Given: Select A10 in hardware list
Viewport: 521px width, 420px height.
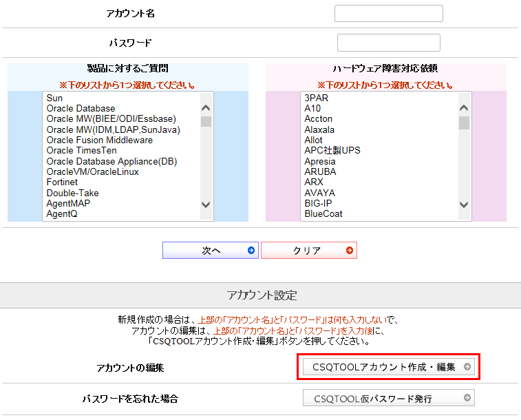Looking at the screenshot, I should pyautogui.click(x=312, y=108).
